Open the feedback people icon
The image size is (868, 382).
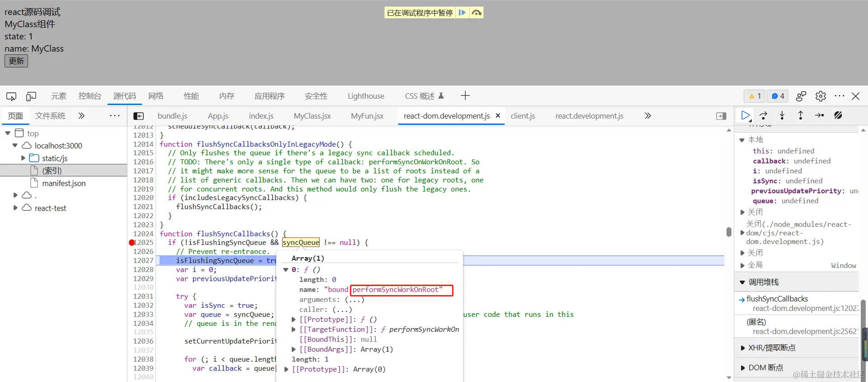pyautogui.click(x=801, y=96)
